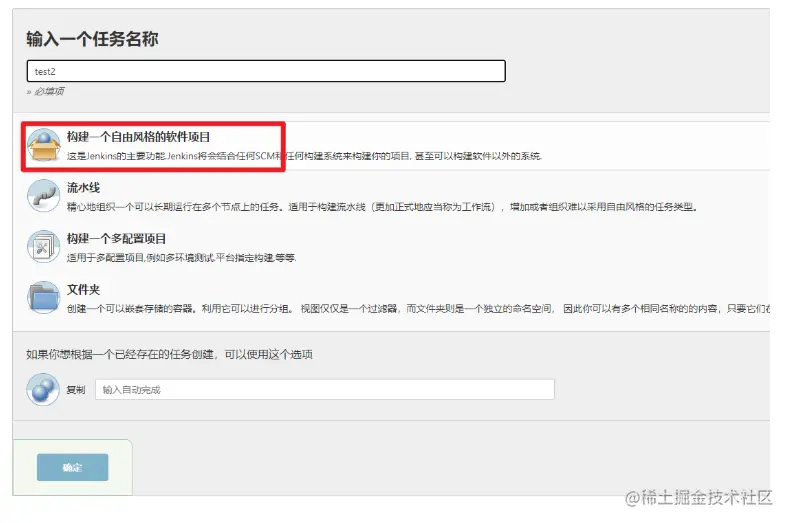The width and height of the screenshot is (789, 523).
Task: Click the task name input containing test2
Action: pyautogui.click(x=266, y=71)
